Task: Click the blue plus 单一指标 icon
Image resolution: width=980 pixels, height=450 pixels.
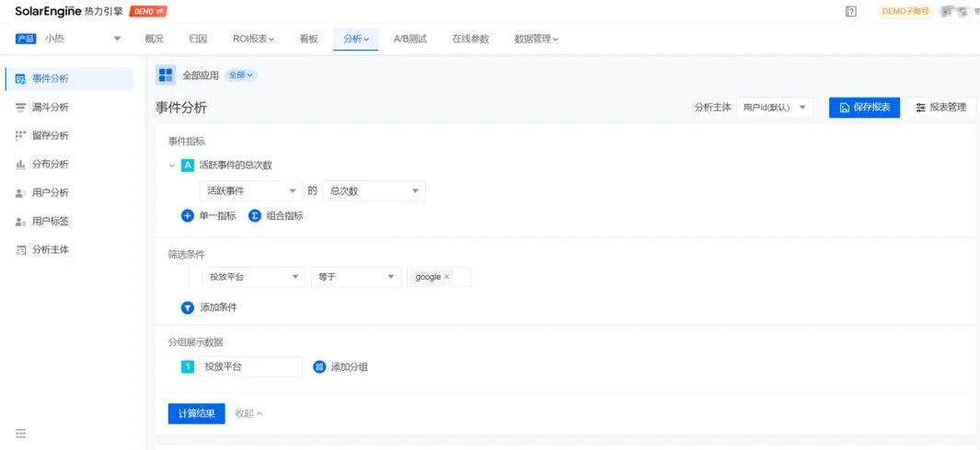Action: (188, 215)
